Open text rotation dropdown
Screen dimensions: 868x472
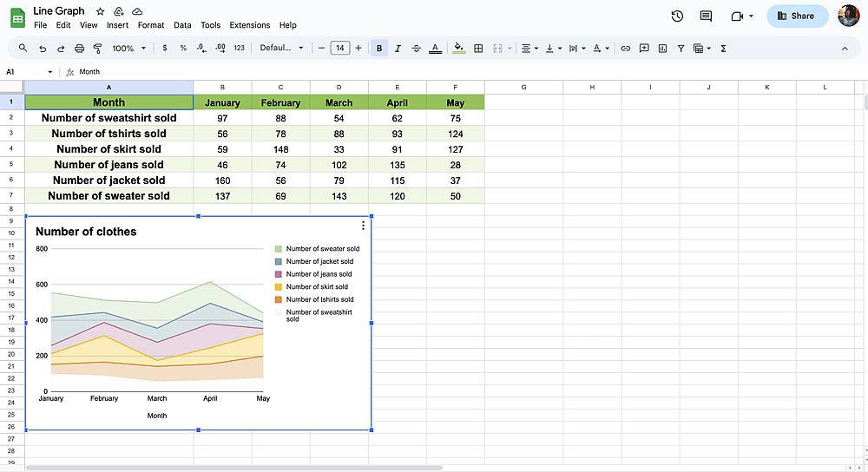click(x=601, y=49)
